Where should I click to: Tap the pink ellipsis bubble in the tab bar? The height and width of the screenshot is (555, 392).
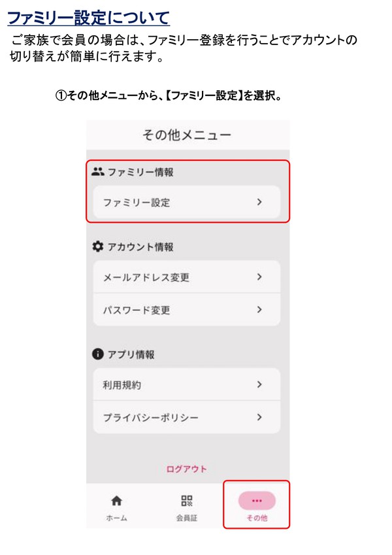(257, 501)
